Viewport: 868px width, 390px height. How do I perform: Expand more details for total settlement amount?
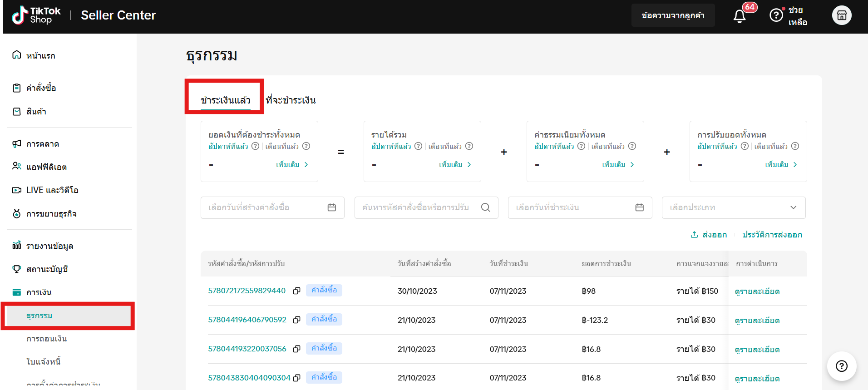tap(291, 165)
